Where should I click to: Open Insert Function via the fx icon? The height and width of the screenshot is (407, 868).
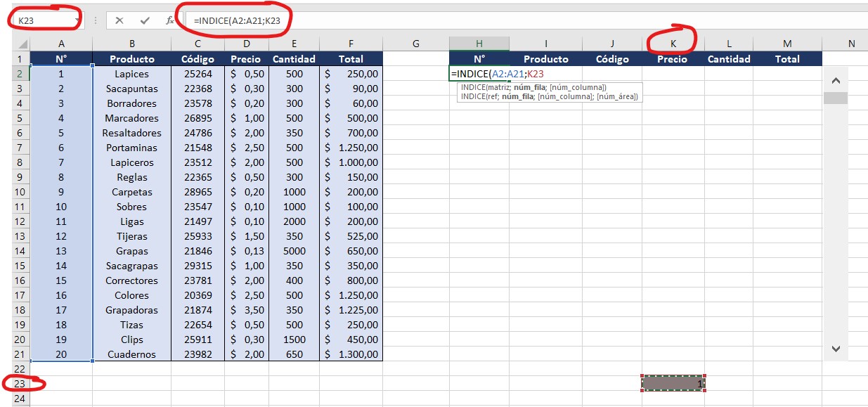pyautogui.click(x=170, y=20)
